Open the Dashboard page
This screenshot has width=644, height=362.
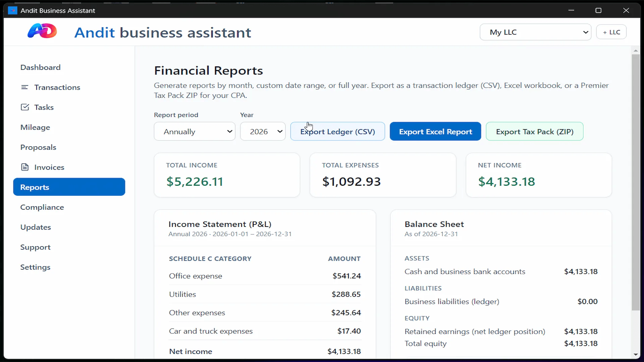pyautogui.click(x=40, y=67)
